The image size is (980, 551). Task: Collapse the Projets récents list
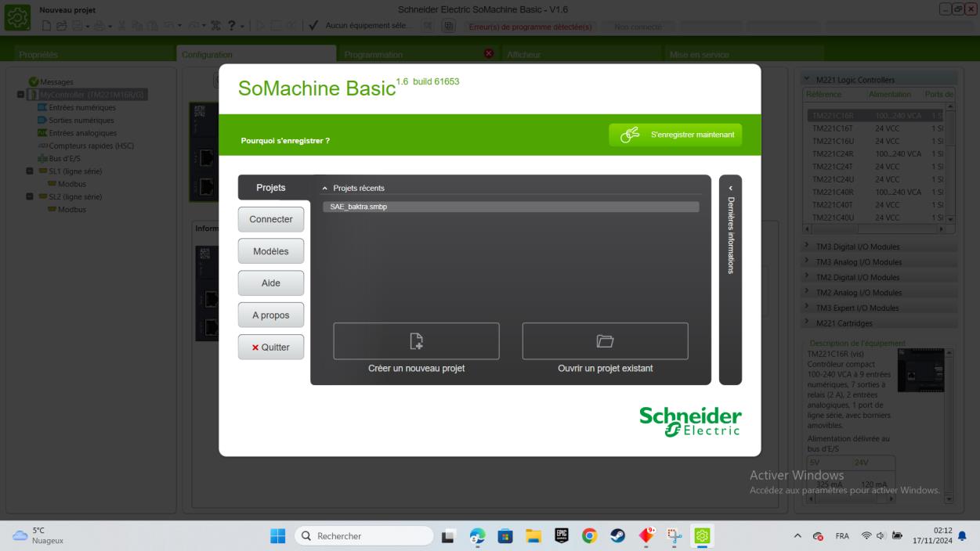(324, 187)
